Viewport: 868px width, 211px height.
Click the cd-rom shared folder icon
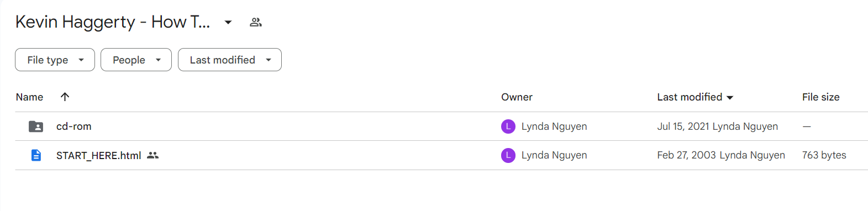tap(36, 126)
